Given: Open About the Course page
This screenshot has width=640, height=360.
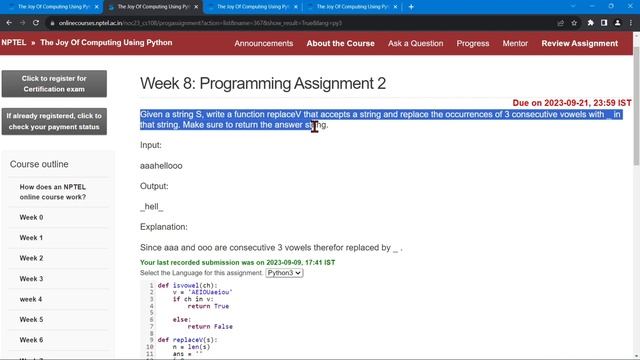Looking at the screenshot, I should [340, 43].
